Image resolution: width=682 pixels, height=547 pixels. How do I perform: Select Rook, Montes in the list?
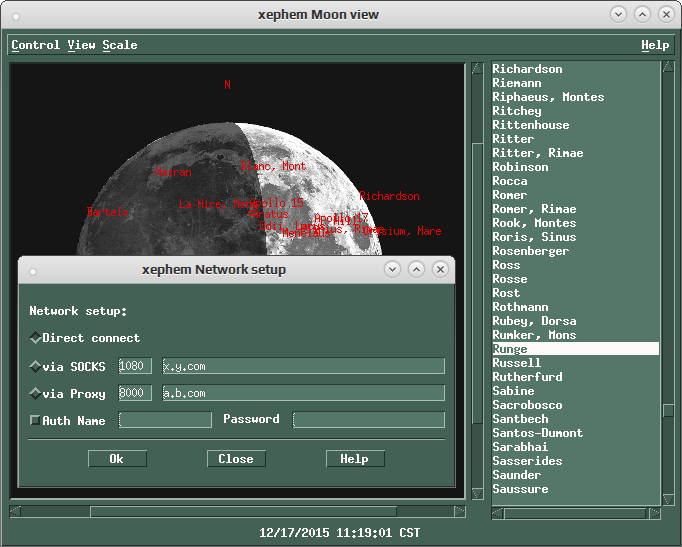click(x=575, y=223)
